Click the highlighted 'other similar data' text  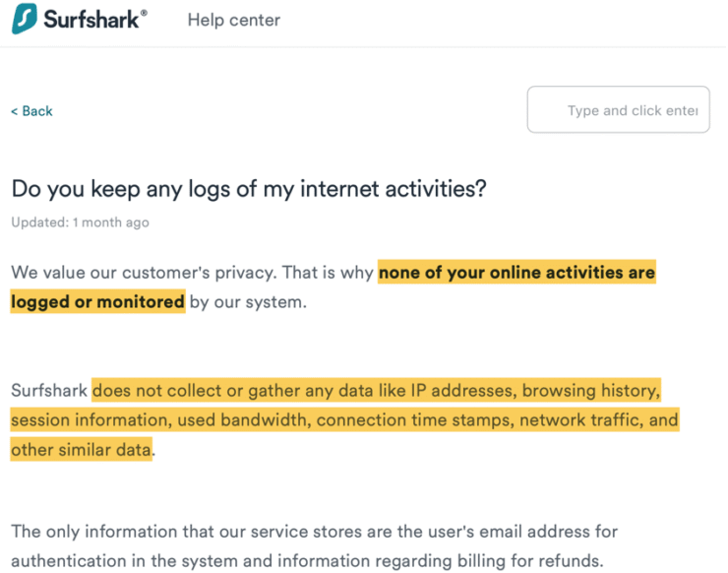82,450
